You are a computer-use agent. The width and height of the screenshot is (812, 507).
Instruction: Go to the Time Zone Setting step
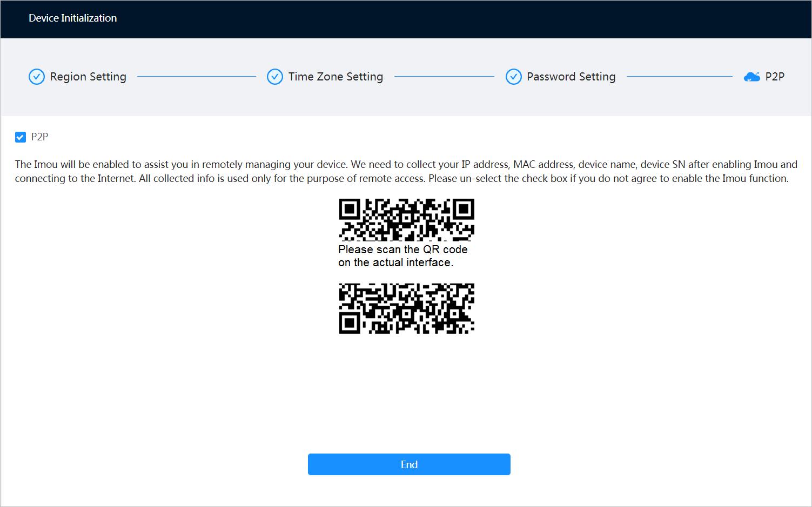point(335,77)
